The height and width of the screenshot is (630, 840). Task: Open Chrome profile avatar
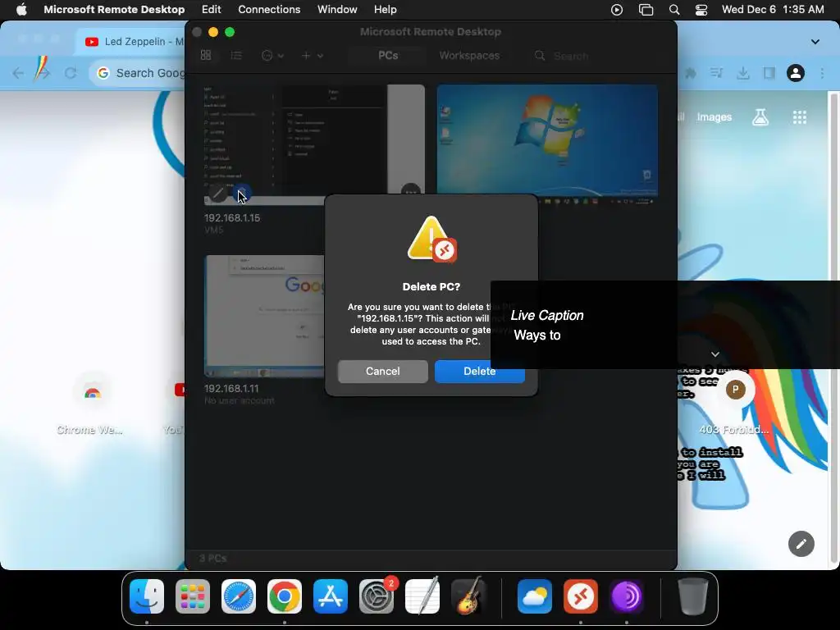pyautogui.click(x=796, y=73)
